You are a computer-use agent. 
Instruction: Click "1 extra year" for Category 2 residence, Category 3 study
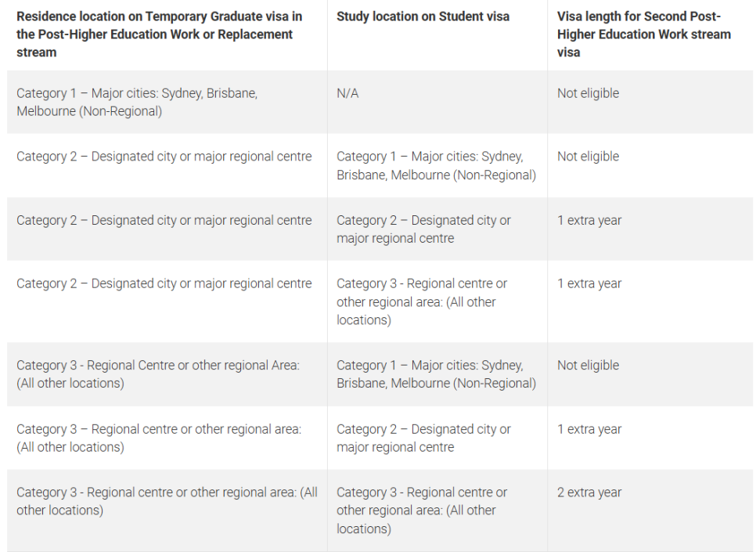click(589, 283)
